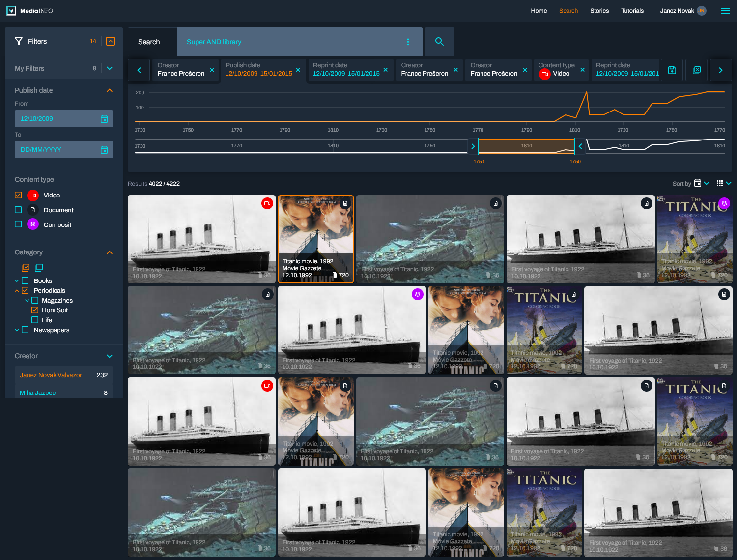Click document badge on highlighted Titanic movie card
737x560 pixels.
[345, 203]
